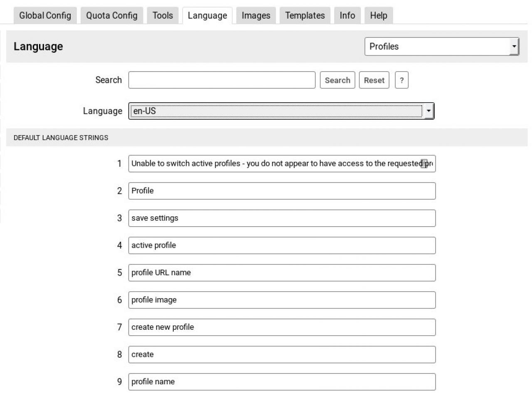Viewport: 532px width, 393px height.
Task: Focus the Search text field
Action: [222, 80]
